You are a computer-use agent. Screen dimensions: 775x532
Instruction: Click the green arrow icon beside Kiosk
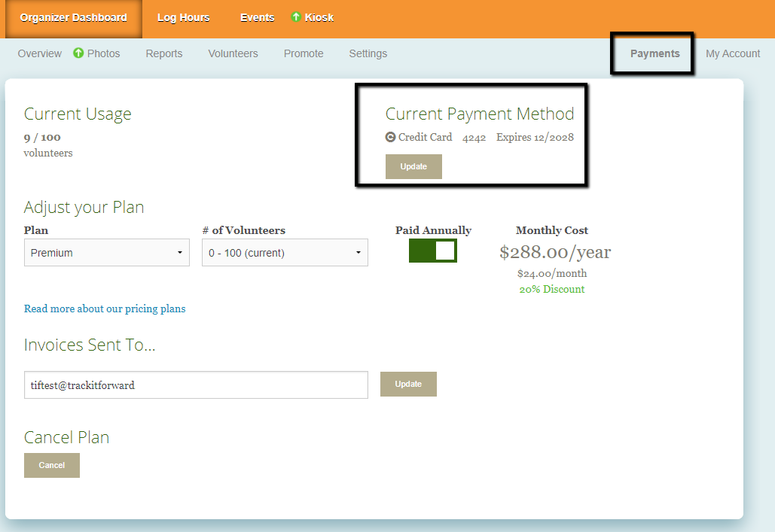point(296,17)
